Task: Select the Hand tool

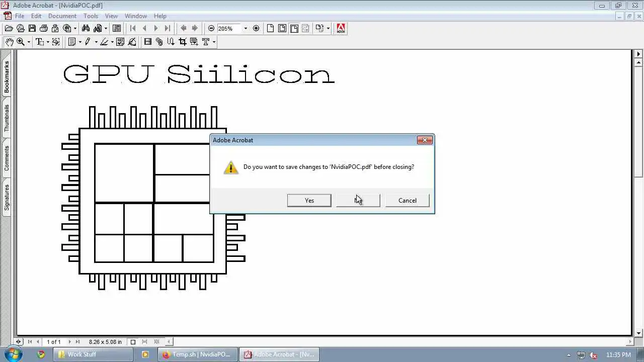Action: coord(9,42)
